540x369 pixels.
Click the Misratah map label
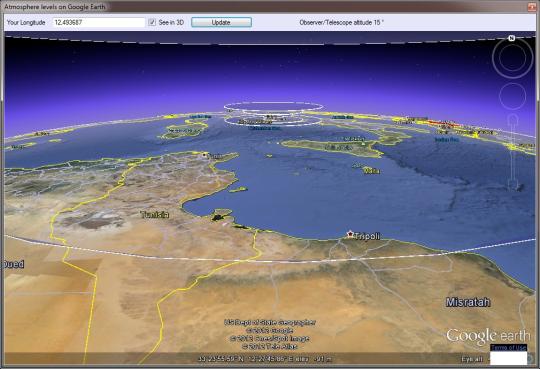468,302
